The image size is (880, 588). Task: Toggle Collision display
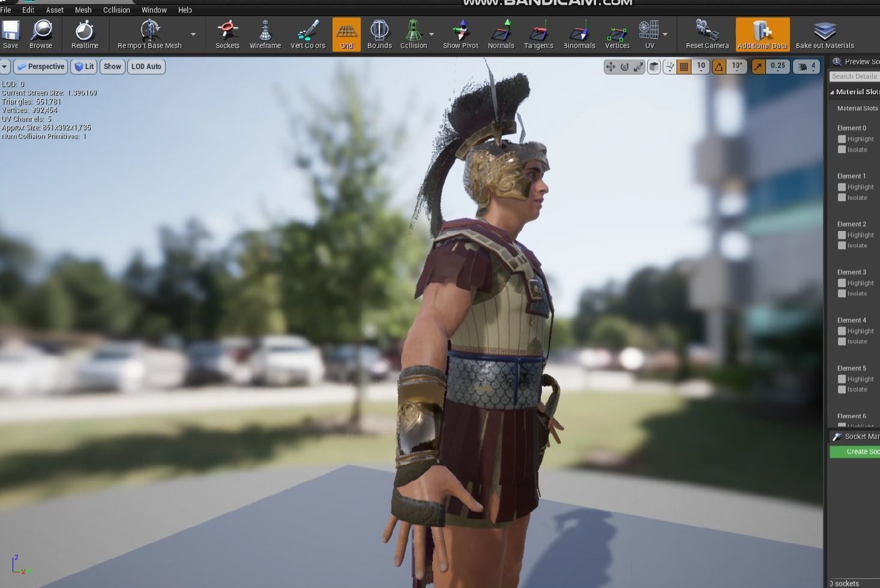(414, 33)
